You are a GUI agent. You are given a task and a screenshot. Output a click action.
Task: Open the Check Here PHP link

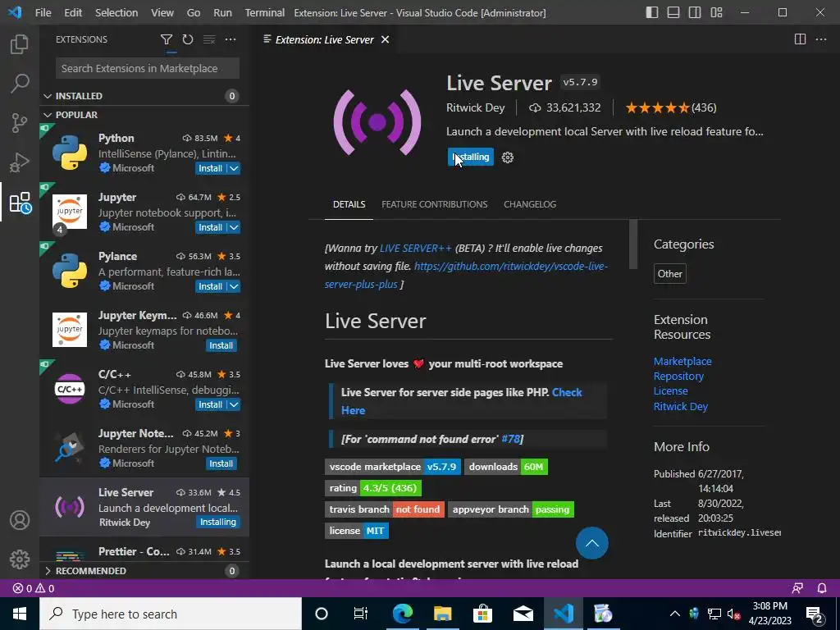tap(462, 401)
